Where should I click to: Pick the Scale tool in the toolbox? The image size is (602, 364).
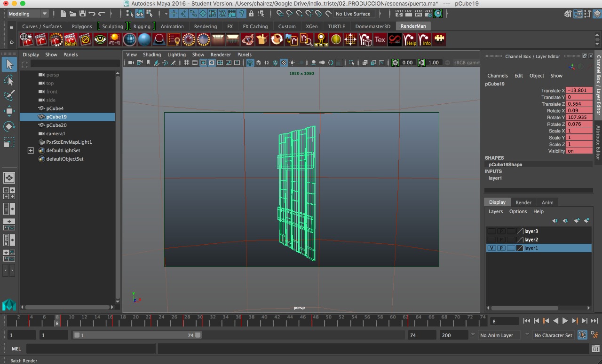[x=9, y=142]
